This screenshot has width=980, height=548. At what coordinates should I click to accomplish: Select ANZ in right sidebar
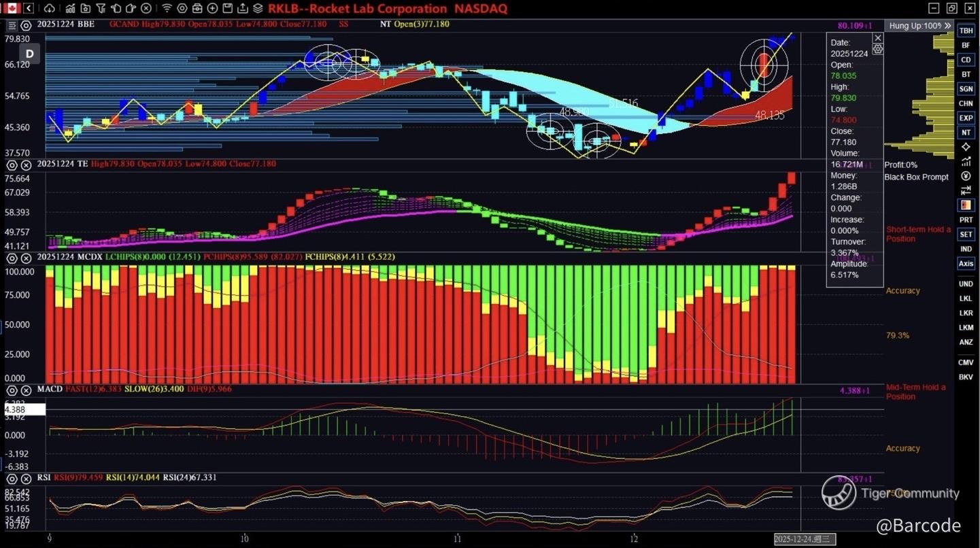pyautogui.click(x=965, y=342)
